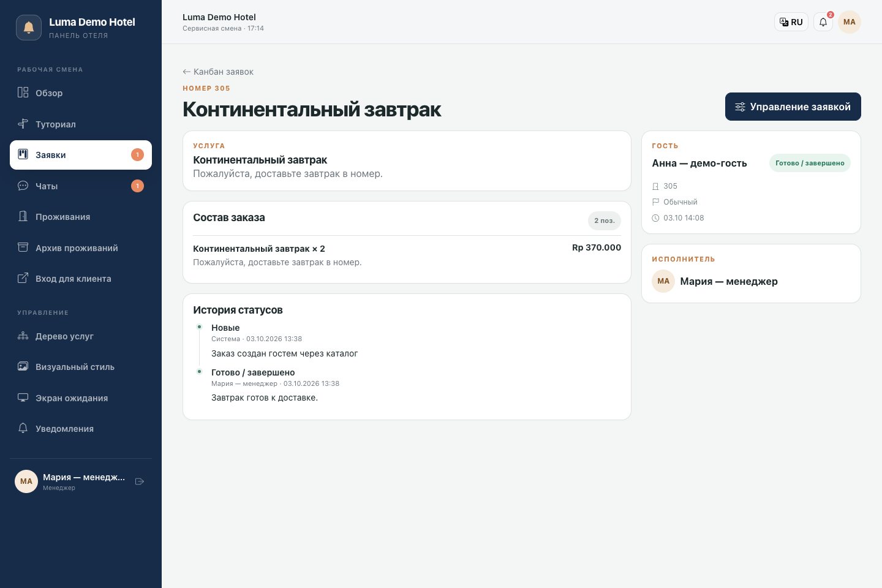Click the Управление заявкой button

(x=793, y=107)
